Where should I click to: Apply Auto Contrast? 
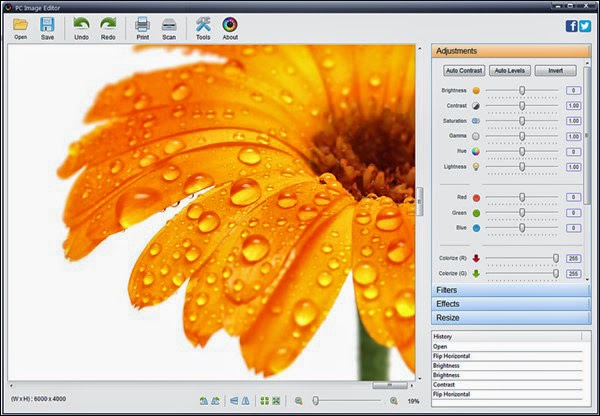[464, 71]
